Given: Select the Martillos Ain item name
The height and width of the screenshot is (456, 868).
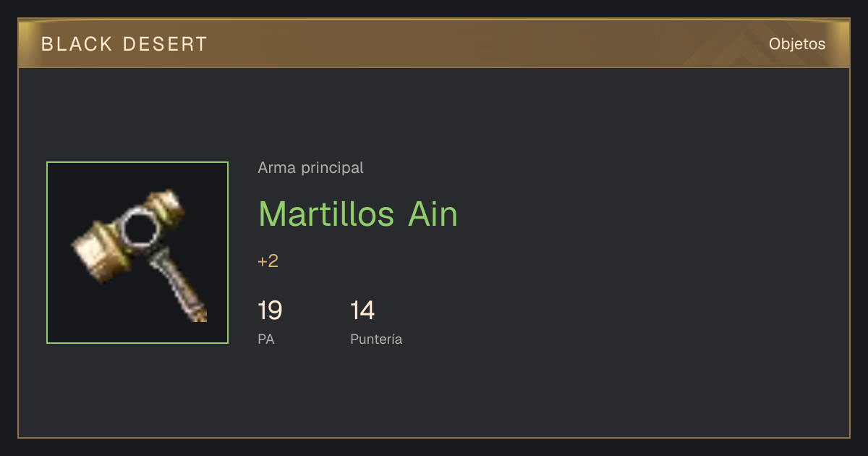Looking at the screenshot, I should pos(358,214).
